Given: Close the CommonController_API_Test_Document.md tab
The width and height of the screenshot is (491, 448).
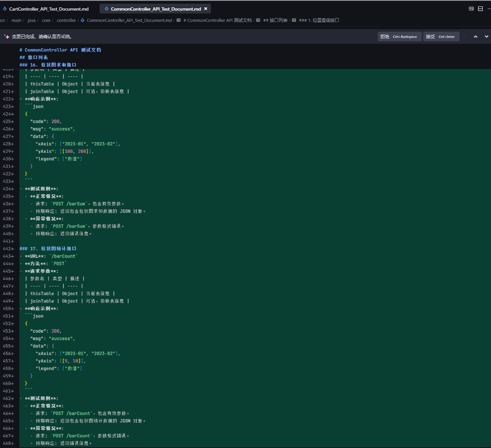Looking at the screenshot, I should click(206, 9).
